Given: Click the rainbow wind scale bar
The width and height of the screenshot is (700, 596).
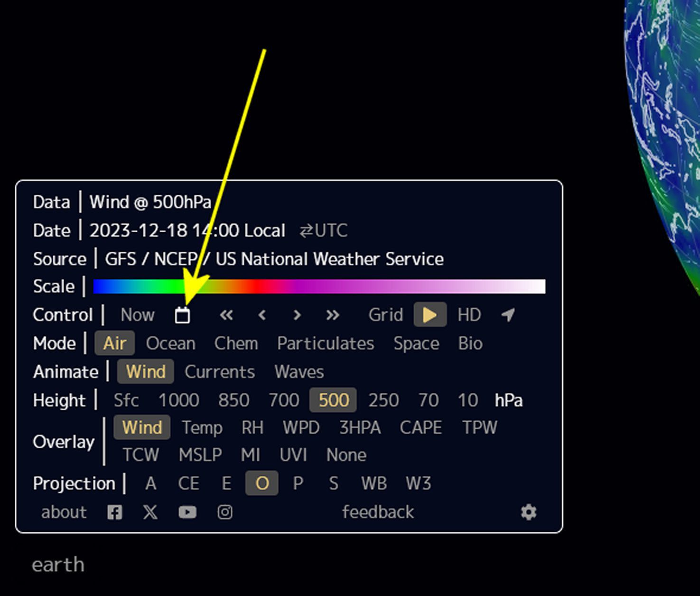Looking at the screenshot, I should tap(319, 286).
